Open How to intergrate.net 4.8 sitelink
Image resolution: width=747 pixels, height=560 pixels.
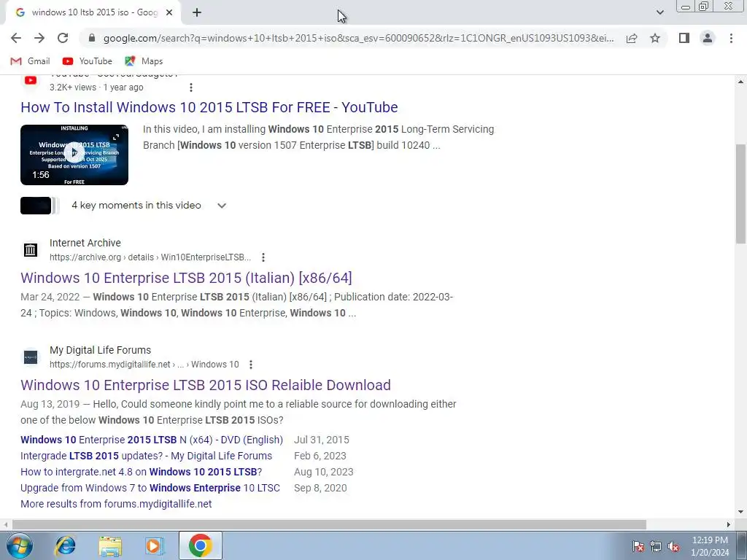pos(141,472)
